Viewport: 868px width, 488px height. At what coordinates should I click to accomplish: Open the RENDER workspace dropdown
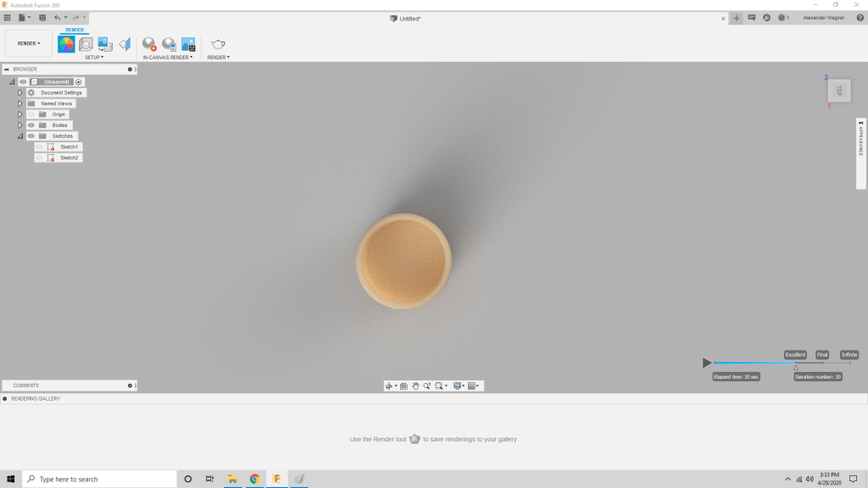(29, 43)
